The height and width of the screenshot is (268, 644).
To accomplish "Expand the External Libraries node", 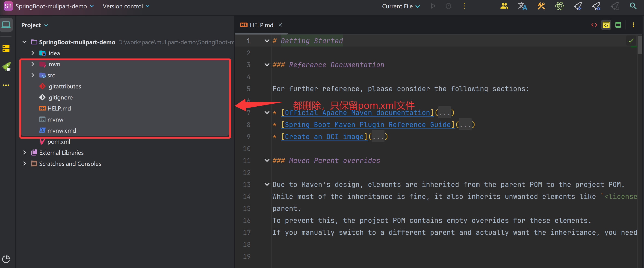I will click(x=24, y=152).
